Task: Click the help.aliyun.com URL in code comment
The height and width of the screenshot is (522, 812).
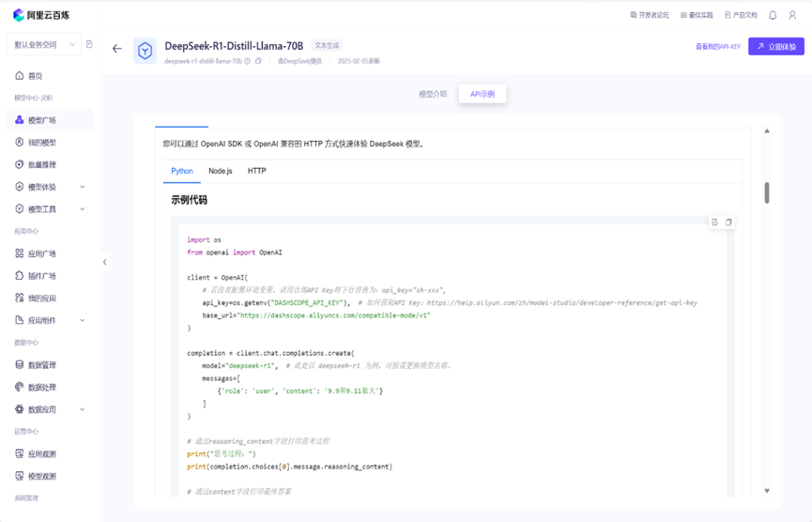Action: pos(562,303)
